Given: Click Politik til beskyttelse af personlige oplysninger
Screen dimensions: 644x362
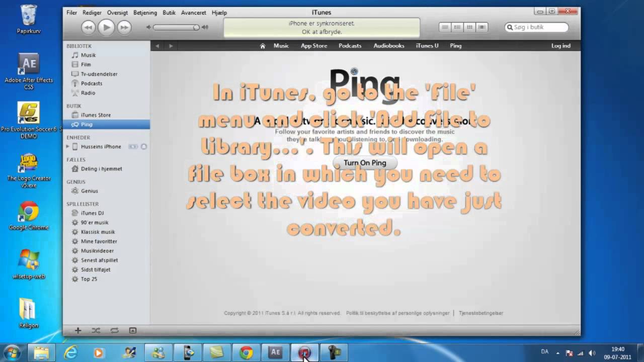Looking at the screenshot, I should (x=397, y=313).
